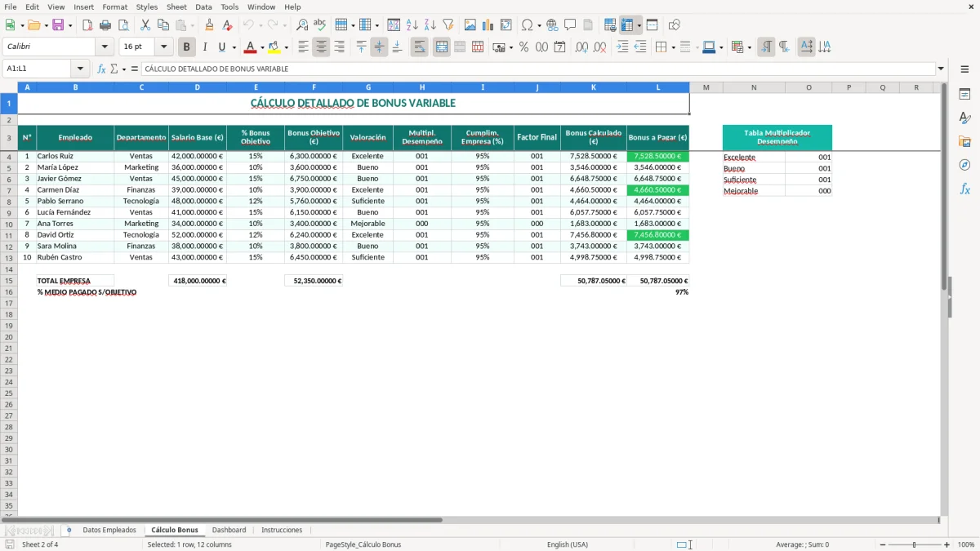Click the Select Function sum button

pyautogui.click(x=114, y=69)
